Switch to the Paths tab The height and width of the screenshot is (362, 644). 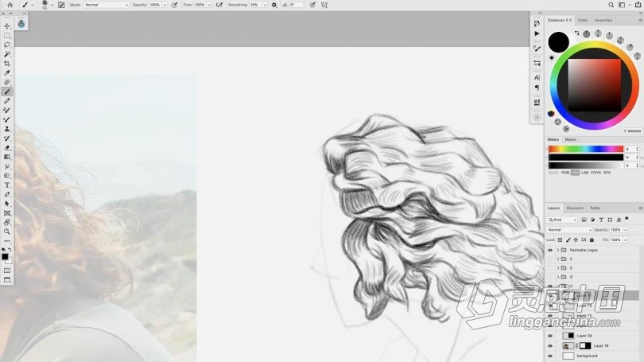click(x=596, y=208)
